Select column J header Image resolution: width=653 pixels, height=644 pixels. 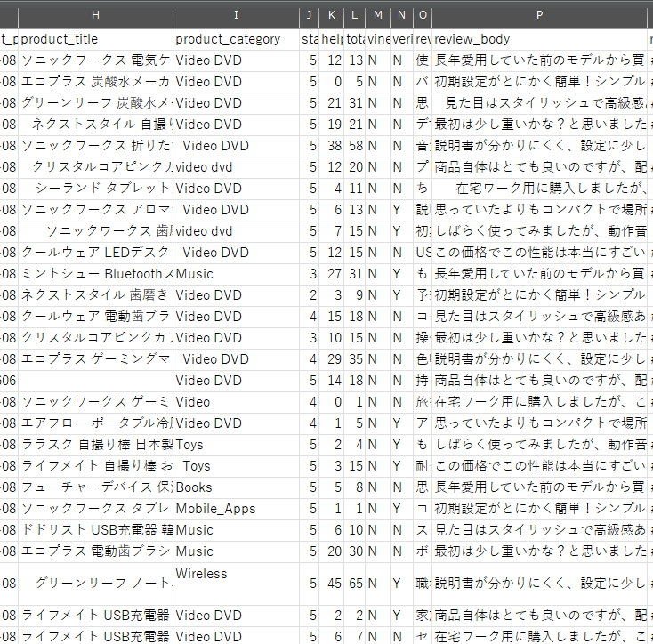click(309, 15)
